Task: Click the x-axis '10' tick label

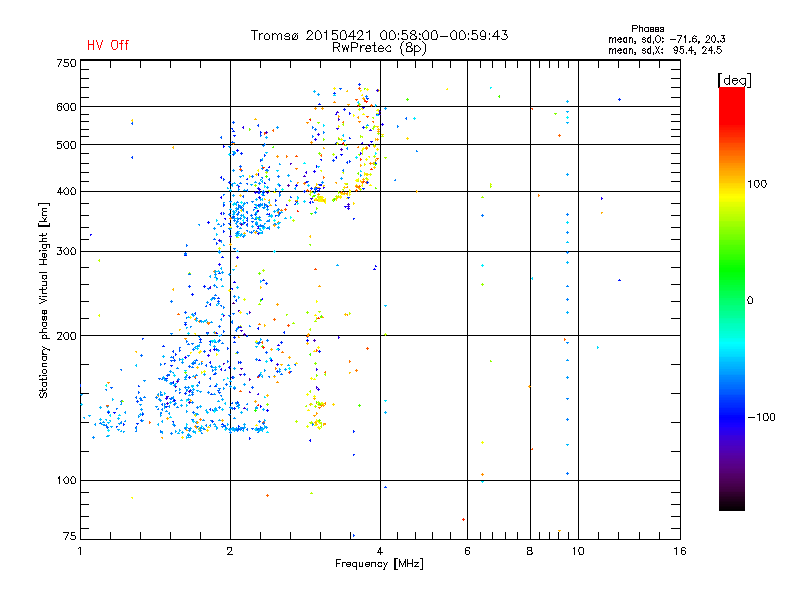Action: tap(578, 551)
